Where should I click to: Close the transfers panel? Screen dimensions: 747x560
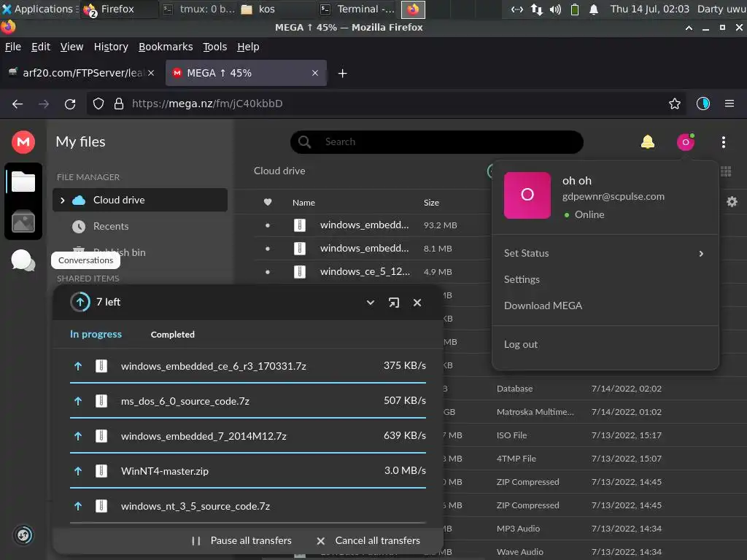point(417,303)
